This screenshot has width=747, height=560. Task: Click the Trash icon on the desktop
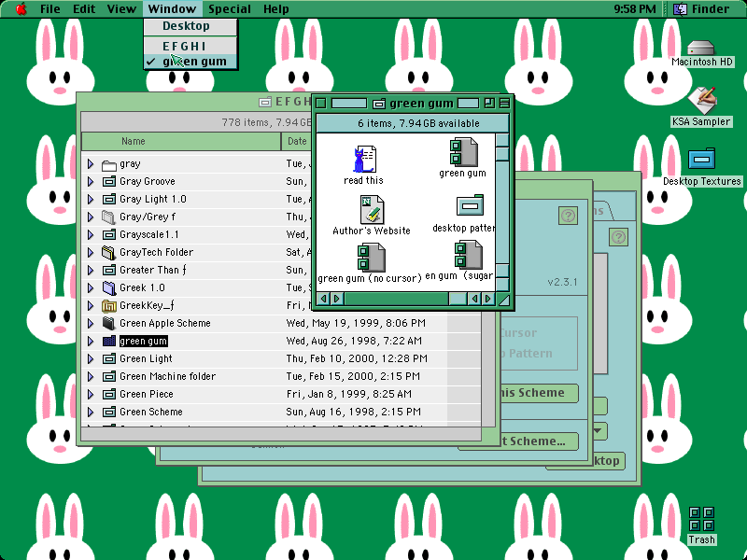(x=701, y=519)
